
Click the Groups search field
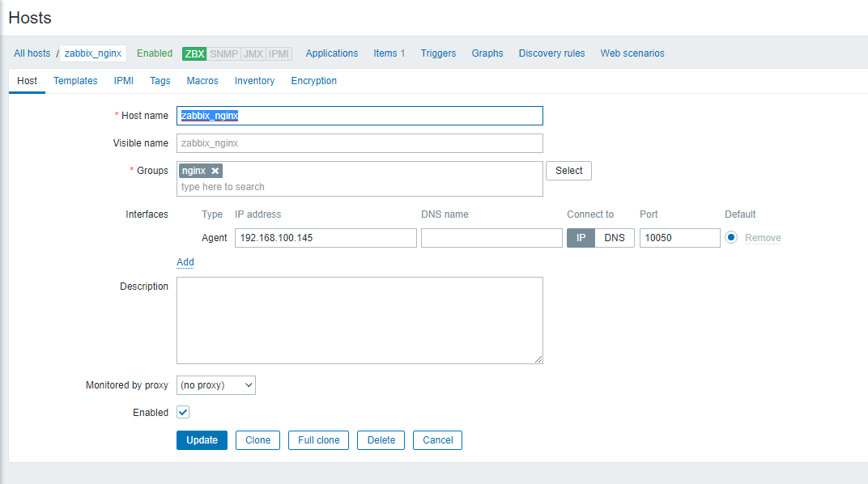click(x=360, y=187)
